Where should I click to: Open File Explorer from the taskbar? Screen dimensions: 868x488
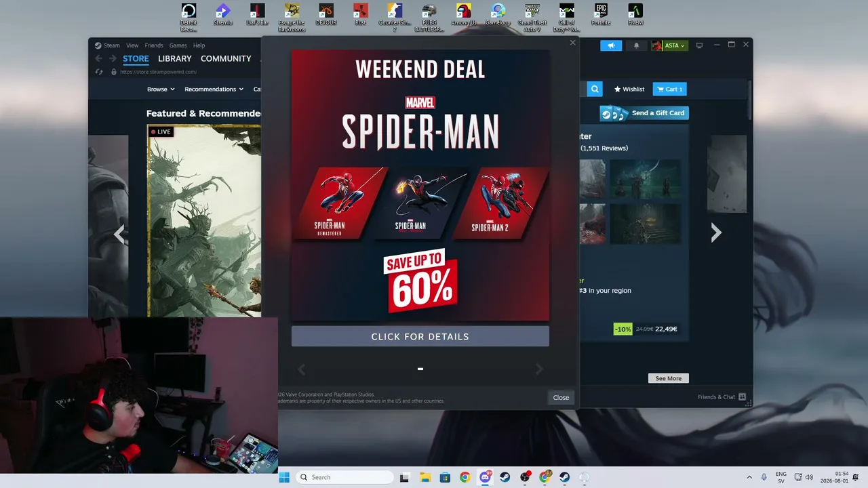tap(425, 477)
